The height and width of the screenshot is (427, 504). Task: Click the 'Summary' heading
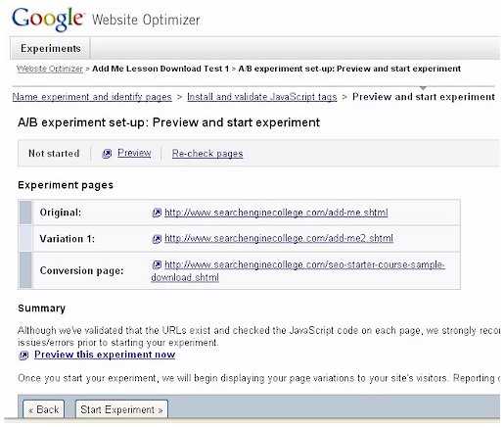pyautogui.click(x=42, y=308)
